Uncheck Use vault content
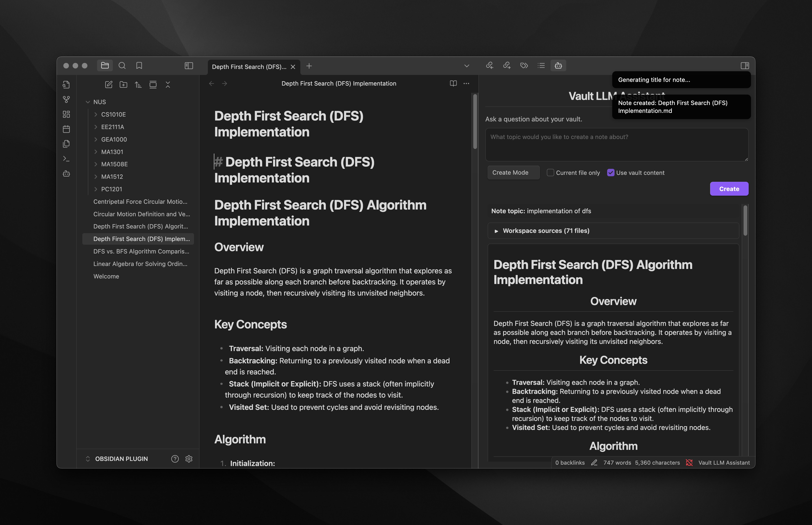 (610, 173)
